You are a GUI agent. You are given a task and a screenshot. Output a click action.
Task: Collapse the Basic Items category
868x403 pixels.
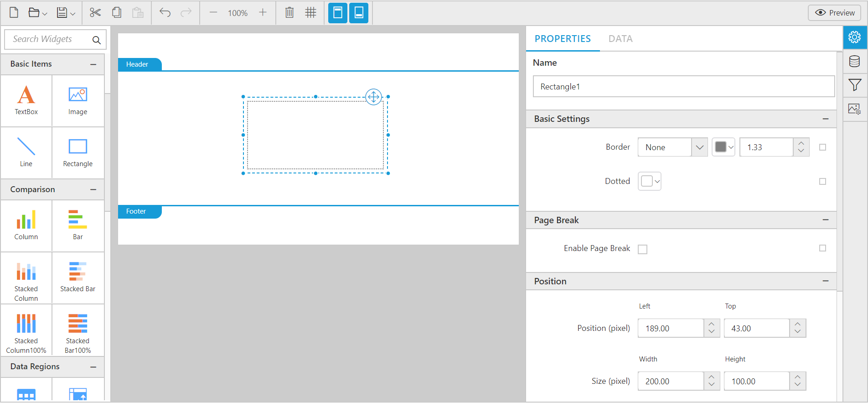tap(93, 64)
